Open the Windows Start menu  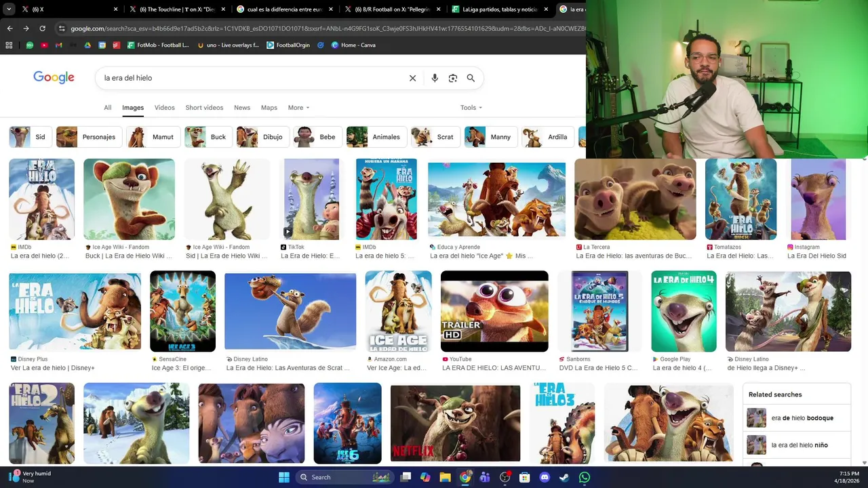284,477
